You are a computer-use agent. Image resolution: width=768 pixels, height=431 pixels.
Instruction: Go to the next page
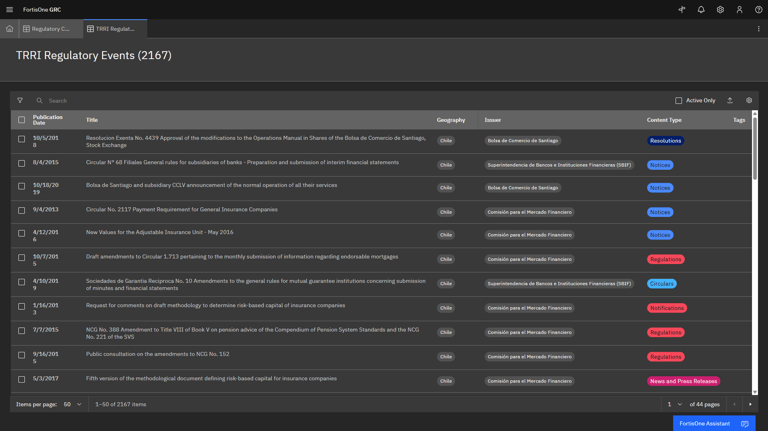coord(751,405)
